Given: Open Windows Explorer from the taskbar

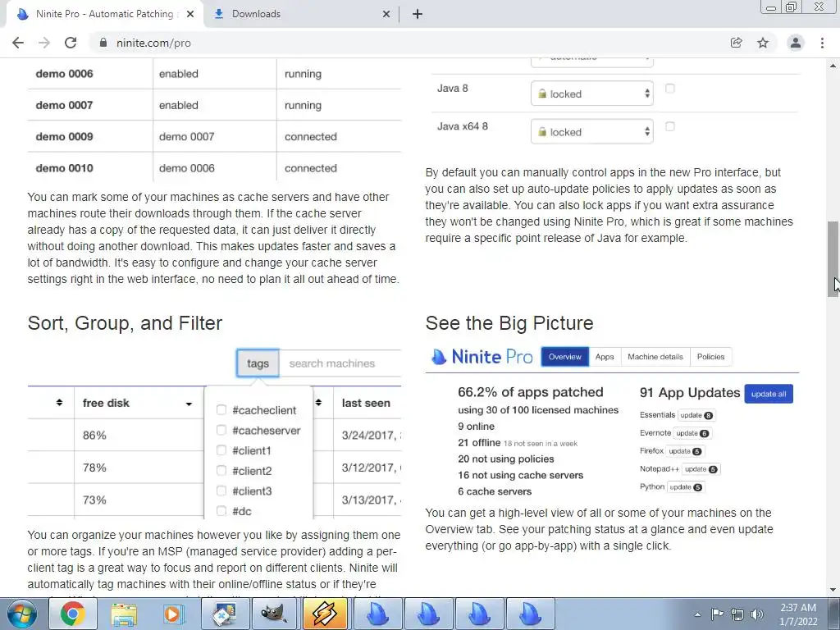Looking at the screenshot, I should pos(124,614).
